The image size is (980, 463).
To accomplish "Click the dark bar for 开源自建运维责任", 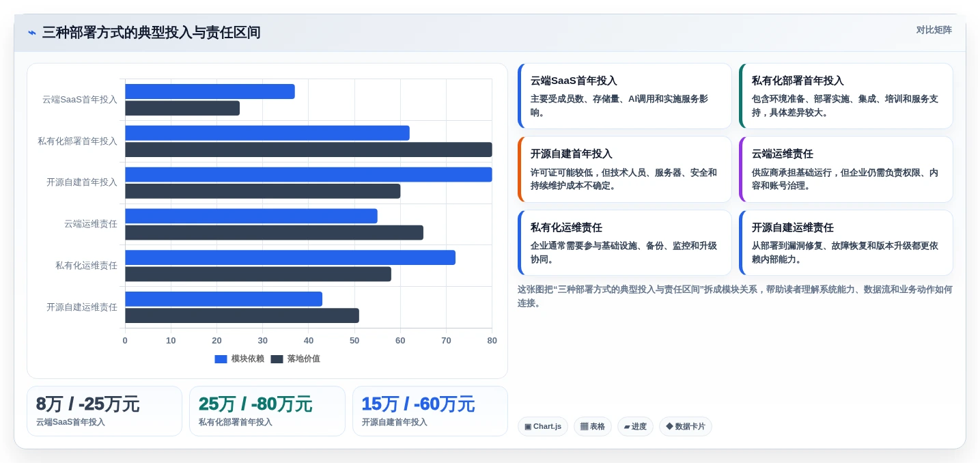I will tap(242, 315).
